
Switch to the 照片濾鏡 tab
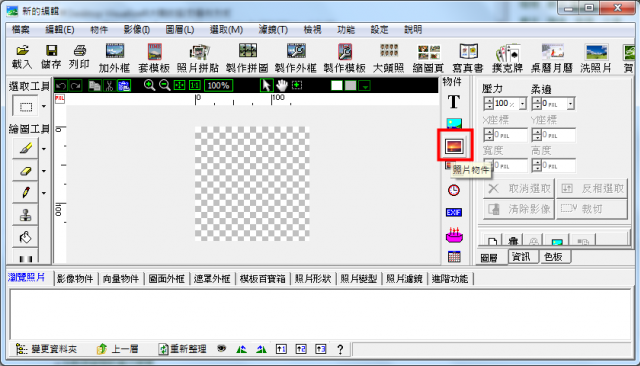coord(404,279)
